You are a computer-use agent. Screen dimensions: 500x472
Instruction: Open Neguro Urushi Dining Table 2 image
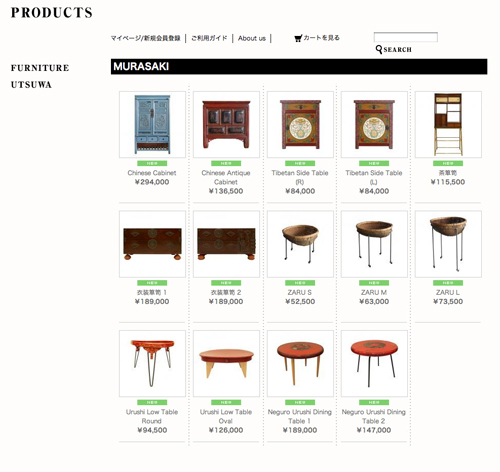[374, 363]
